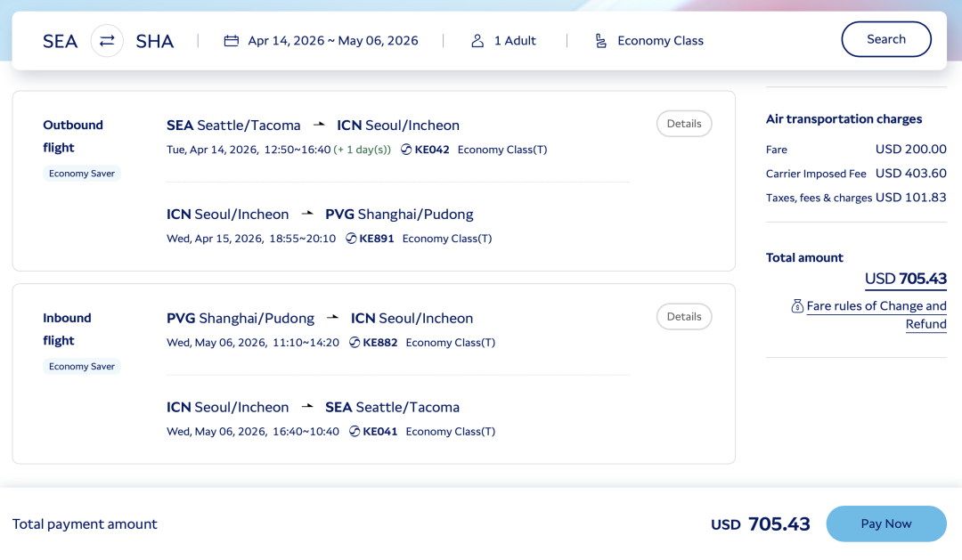
Task: Open the date range Apr 14 ~ May 06 selector
Action: point(333,41)
